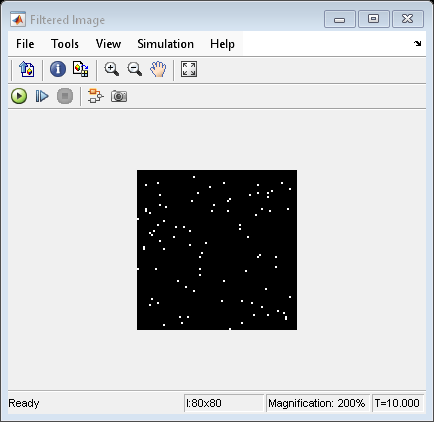
Task: Toggle Maintain Fit to Window icon
Action: (189, 69)
